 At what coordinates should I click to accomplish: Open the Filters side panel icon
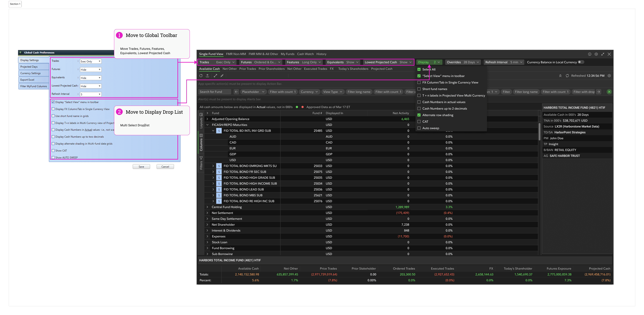[201, 158]
